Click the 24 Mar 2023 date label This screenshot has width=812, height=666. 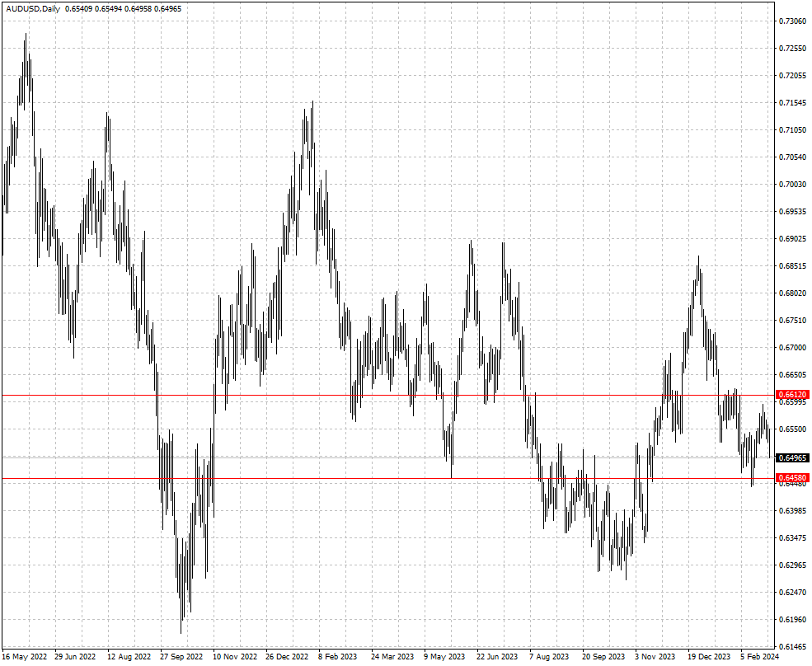point(392,657)
